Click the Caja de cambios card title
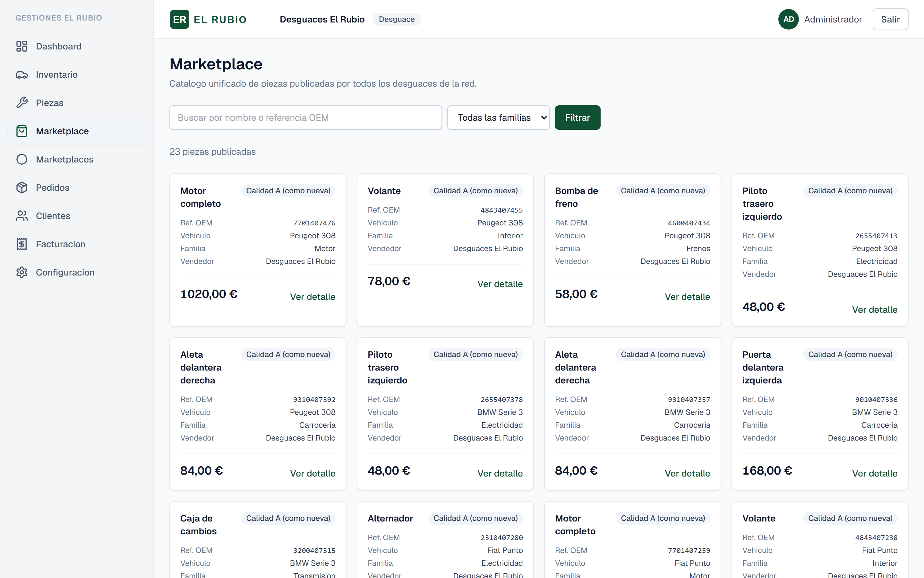The height and width of the screenshot is (578, 924). click(x=199, y=525)
